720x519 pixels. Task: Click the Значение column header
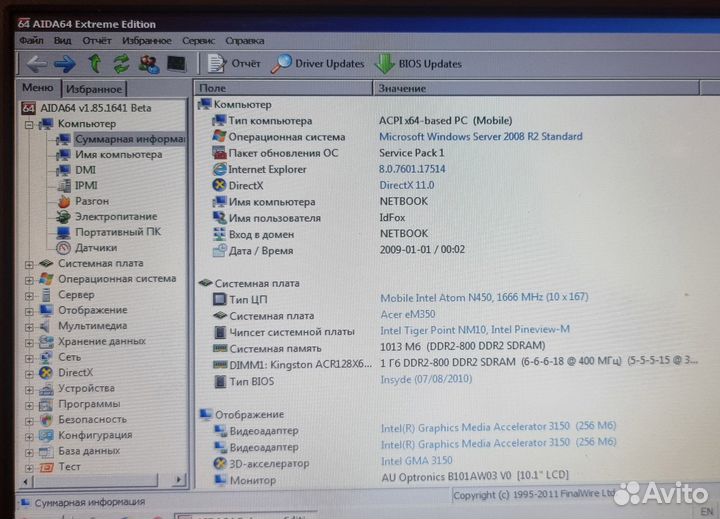(402, 89)
